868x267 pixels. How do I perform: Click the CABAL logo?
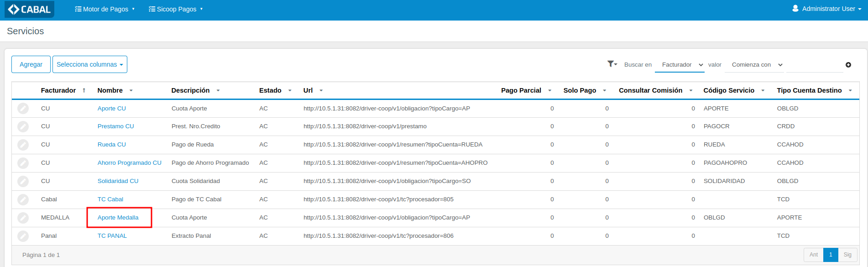29,9
